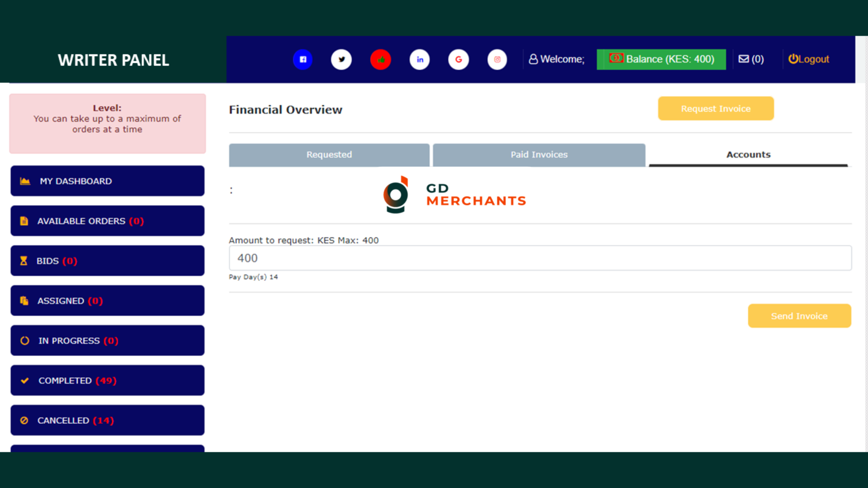868x488 pixels.
Task: Click the Google G icon
Action: point(458,59)
